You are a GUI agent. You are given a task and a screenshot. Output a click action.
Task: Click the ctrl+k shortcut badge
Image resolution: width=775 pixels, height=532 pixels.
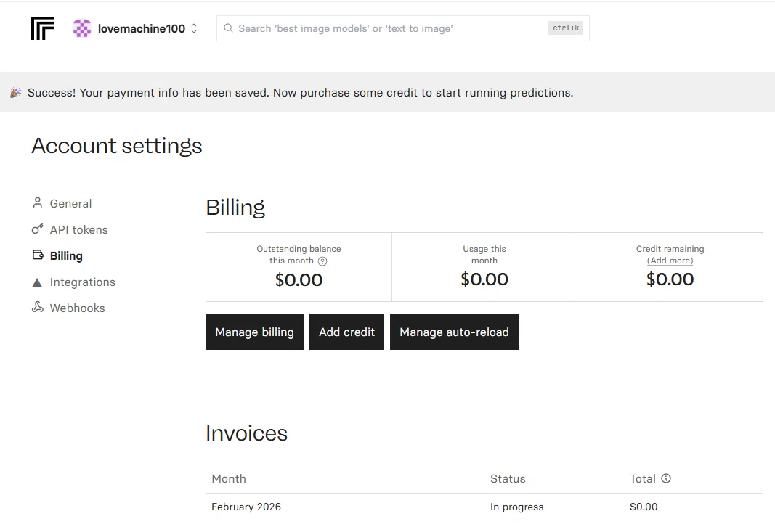click(566, 28)
